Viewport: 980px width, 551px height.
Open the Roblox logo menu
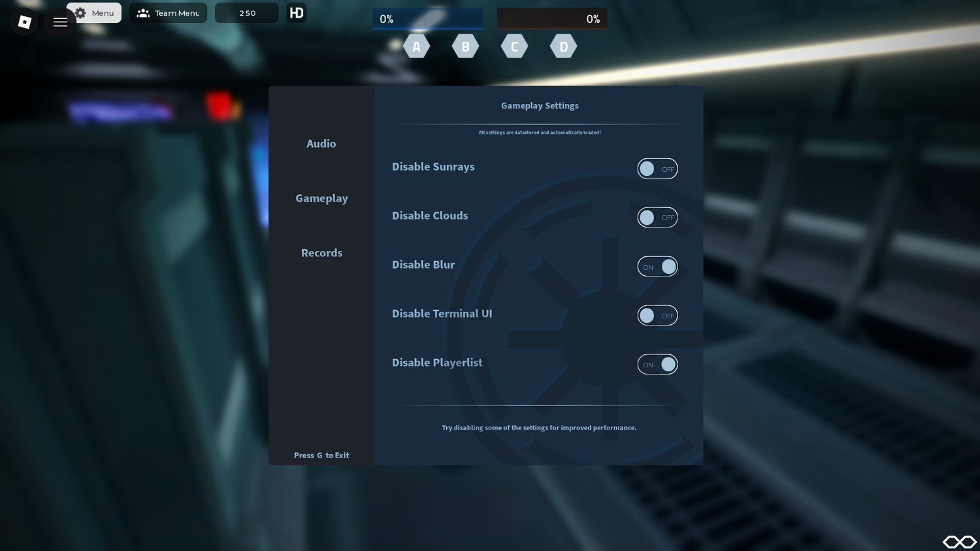click(24, 22)
